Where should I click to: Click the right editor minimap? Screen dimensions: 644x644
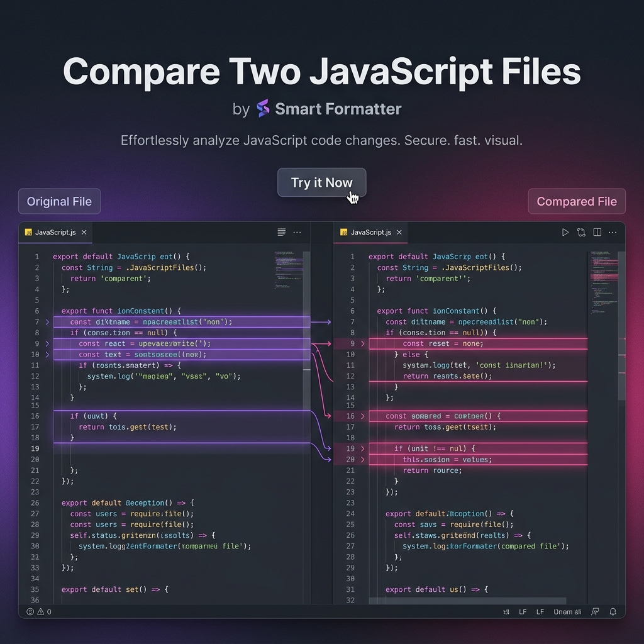click(x=604, y=282)
